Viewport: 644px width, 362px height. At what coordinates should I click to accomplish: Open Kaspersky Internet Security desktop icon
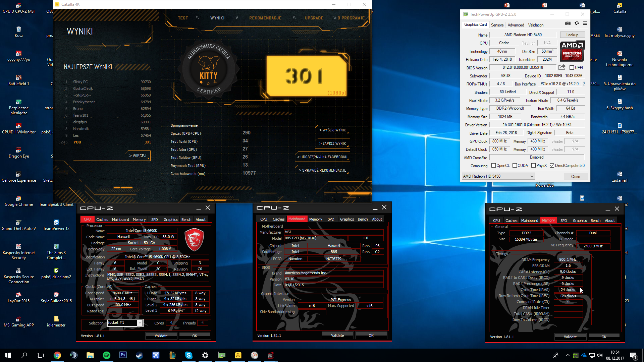click(x=19, y=252)
